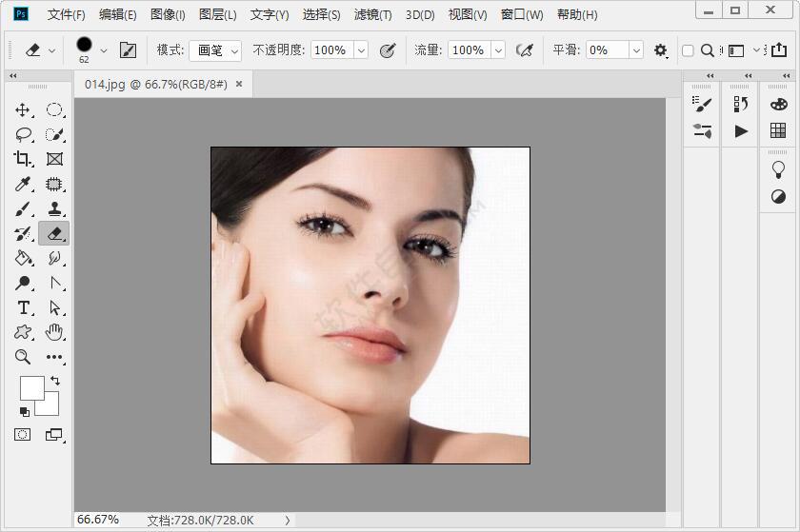
Task: Select the Brush tool in toolbox
Action: pyautogui.click(x=23, y=208)
